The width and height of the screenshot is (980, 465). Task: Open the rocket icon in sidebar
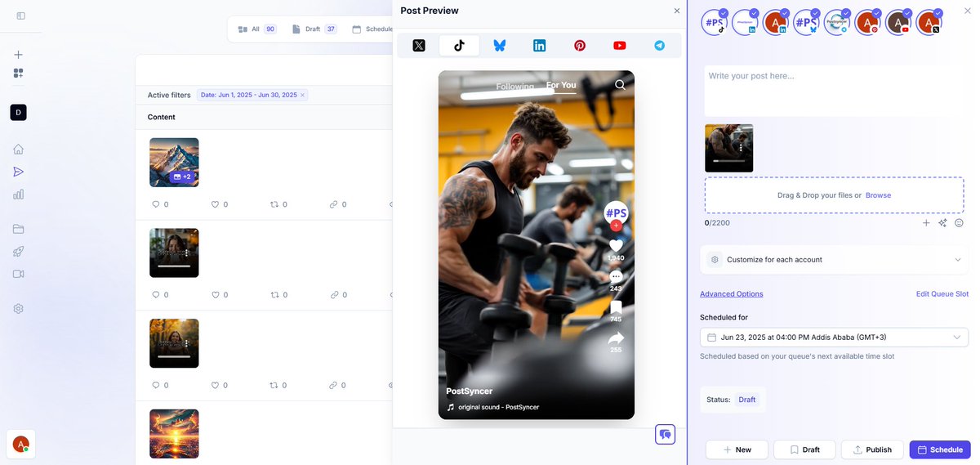pyautogui.click(x=18, y=251)
